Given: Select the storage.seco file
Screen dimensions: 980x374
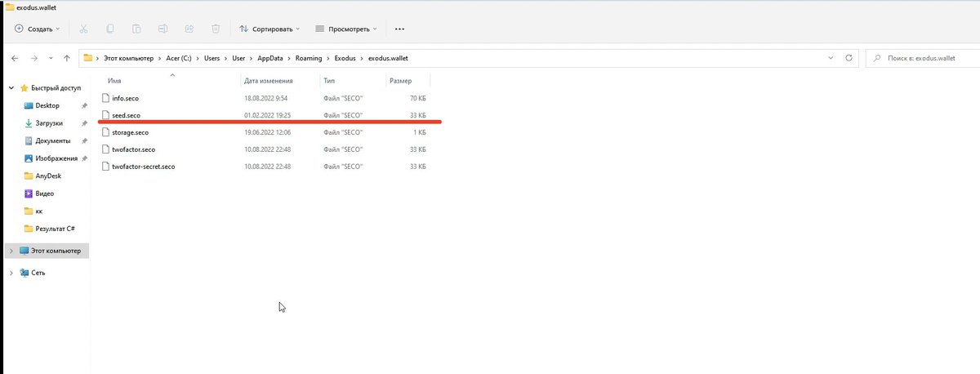Looking at the screenshot, I should pyautogui.click(x=131, y=132).
